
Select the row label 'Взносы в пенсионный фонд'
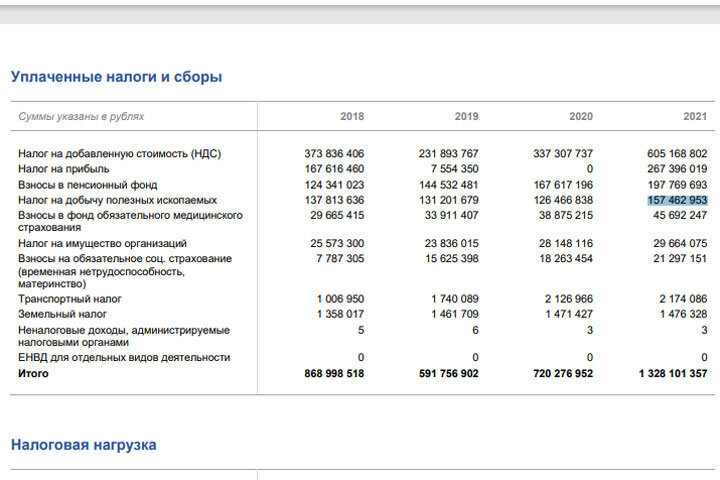[x=88, y=185]
